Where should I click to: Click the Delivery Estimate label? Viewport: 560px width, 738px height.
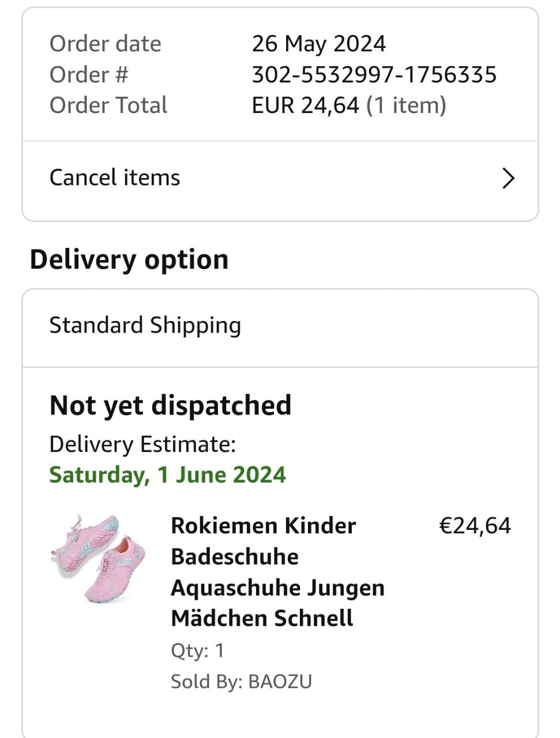pyautogui.click(x=142, y=445)
